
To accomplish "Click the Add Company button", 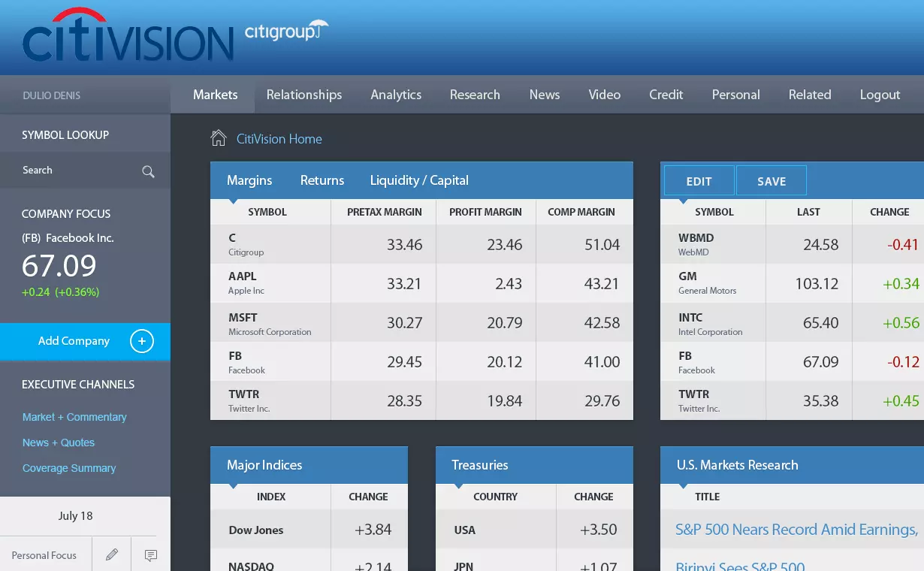I will coord(85,341).
